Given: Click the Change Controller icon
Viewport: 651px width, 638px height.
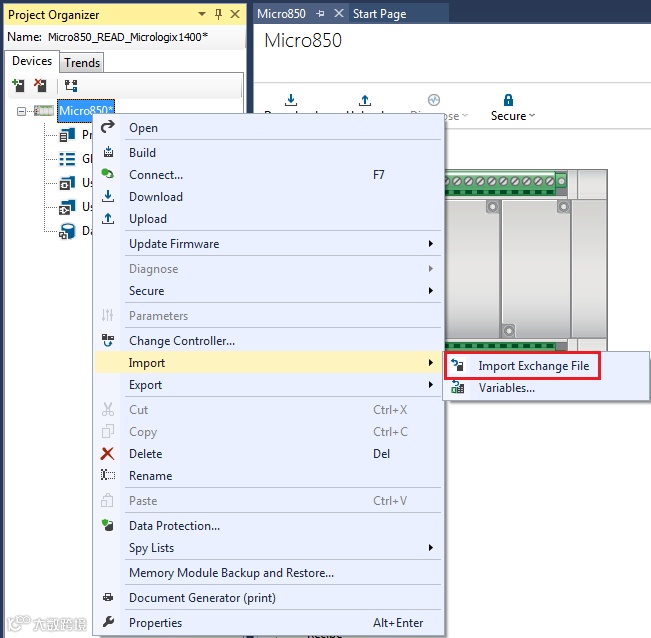Looking at the screenshot, I should 108,340.
